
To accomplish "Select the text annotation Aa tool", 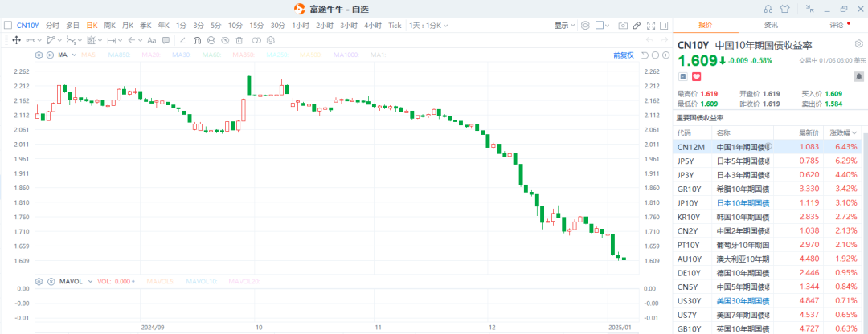I will (x=151, y=39).
